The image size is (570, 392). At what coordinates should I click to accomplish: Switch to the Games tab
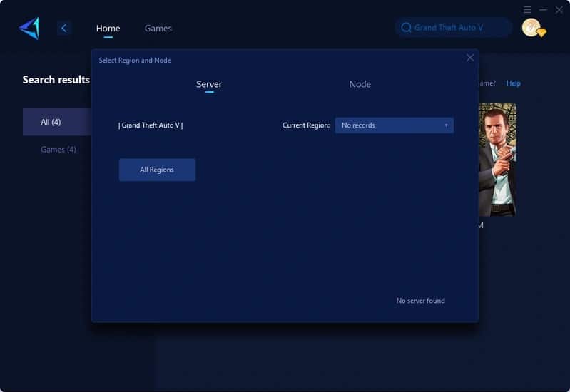[158, 29]
